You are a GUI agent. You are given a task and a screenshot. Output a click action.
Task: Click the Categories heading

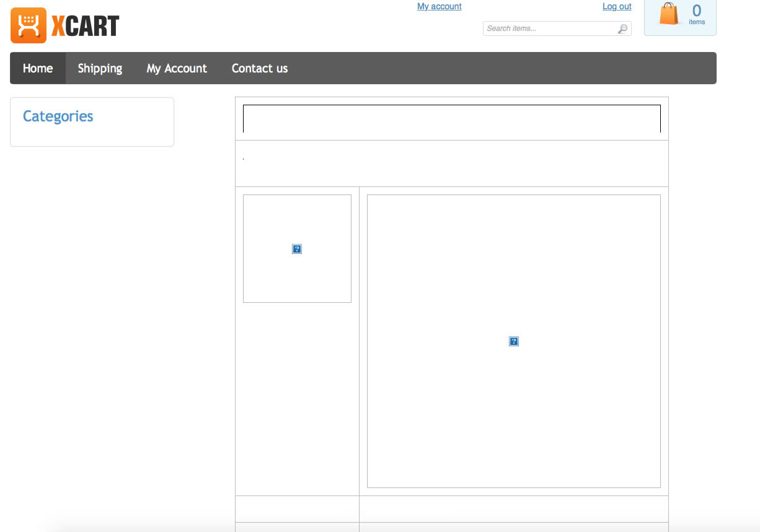coord(58,116)
